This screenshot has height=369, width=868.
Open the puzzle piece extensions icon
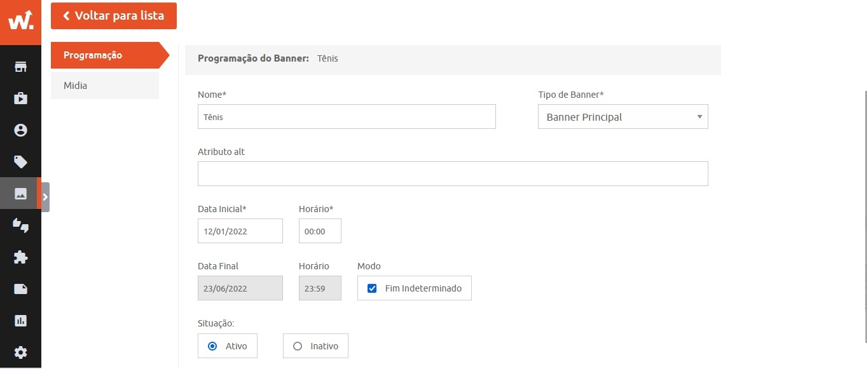point(20,257)
